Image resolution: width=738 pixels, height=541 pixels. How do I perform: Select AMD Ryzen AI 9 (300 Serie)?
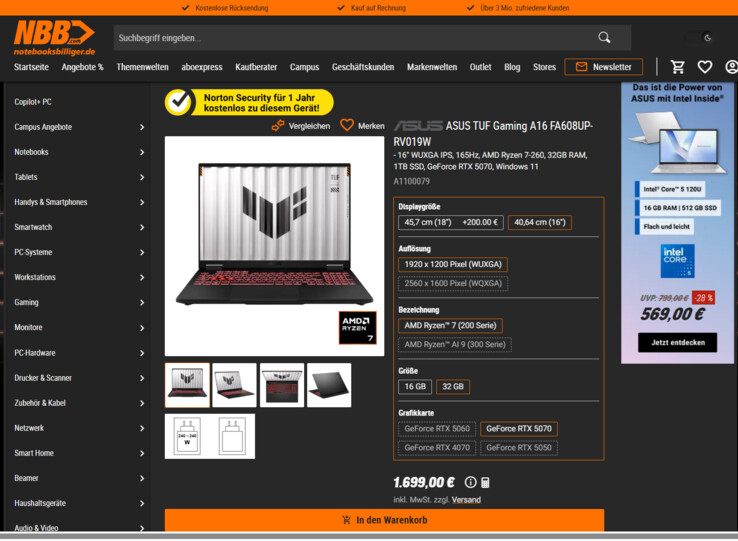pyautogui.click(x=455, y=345)
